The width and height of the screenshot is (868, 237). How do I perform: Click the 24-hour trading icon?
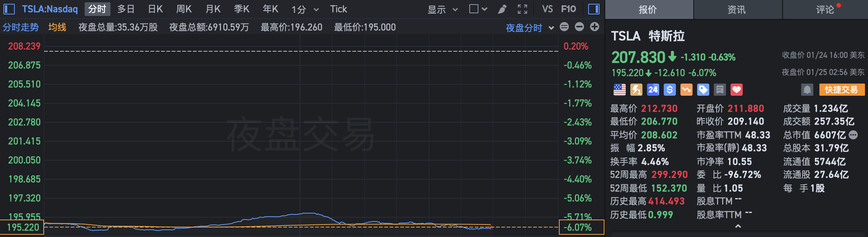tap(653, 90)
